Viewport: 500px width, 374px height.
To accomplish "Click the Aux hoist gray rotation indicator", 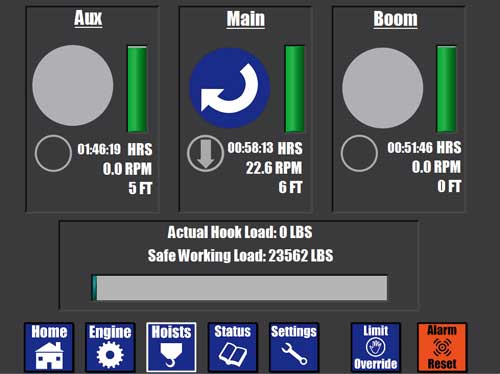I will pos(73,85).
